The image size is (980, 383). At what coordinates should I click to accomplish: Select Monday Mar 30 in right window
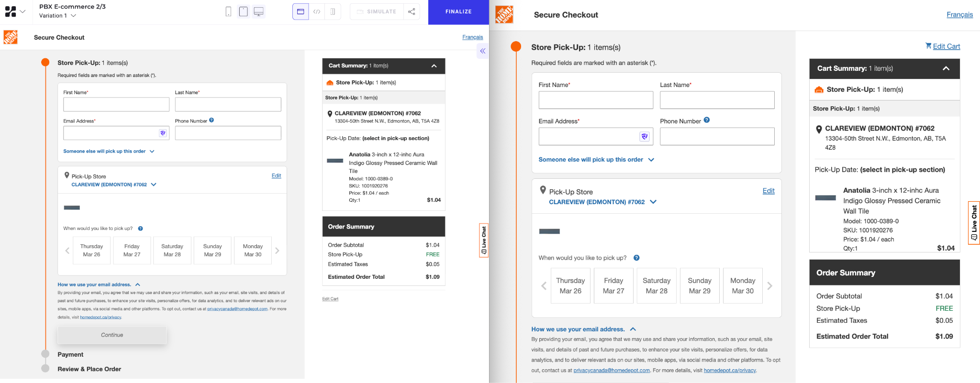(x=743, y=286)
